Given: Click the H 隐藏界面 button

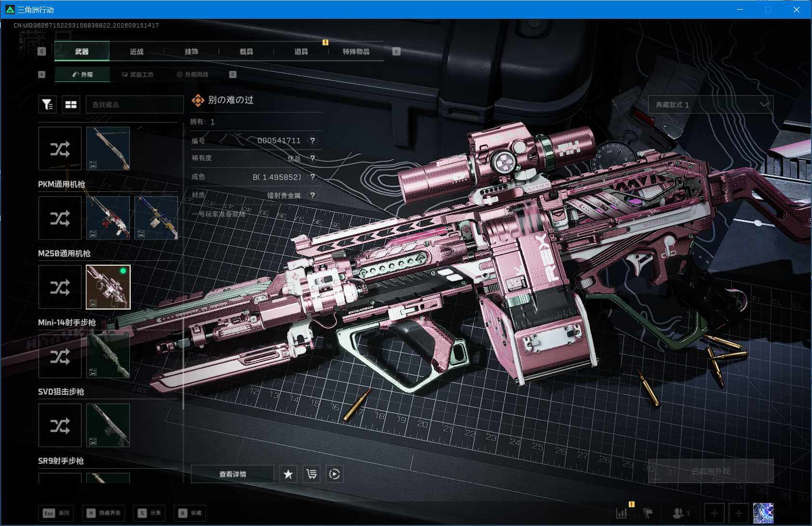Looking at the screenshot, I should [x=104, y=513].
